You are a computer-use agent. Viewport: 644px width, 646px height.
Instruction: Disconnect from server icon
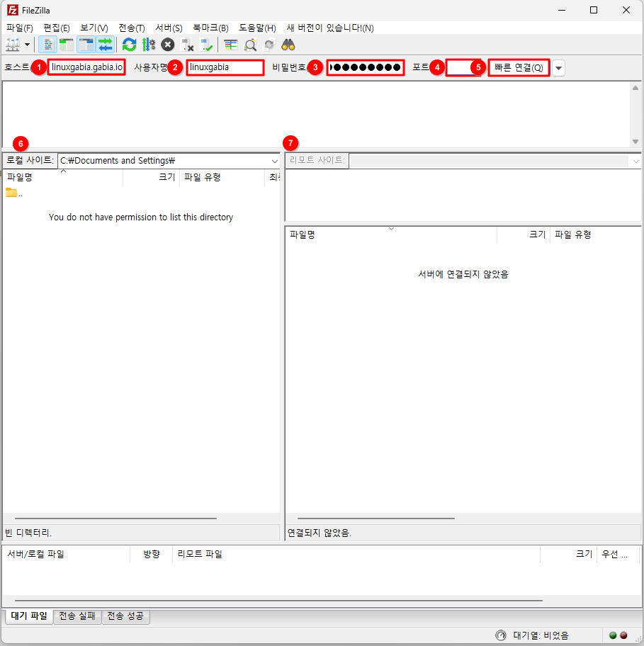pyautogui.click(x=187, y=45)
